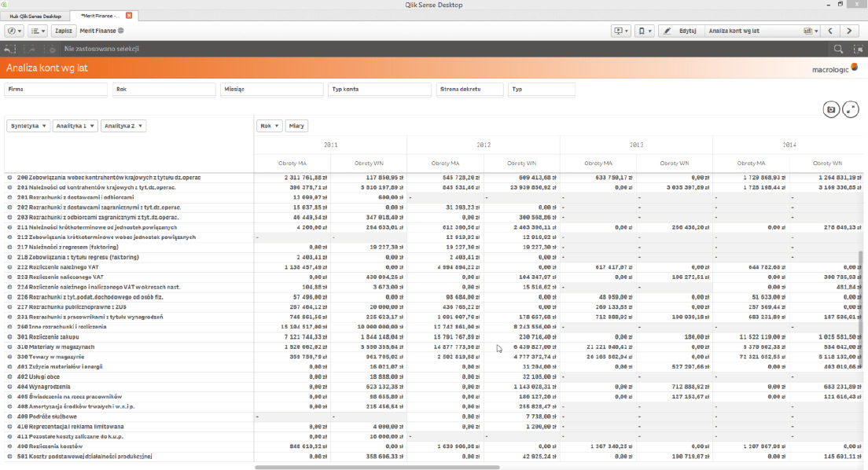Go to the next sheet arrow
The image size is (868, 470).
pyautogui.click(x=849, y=31)
